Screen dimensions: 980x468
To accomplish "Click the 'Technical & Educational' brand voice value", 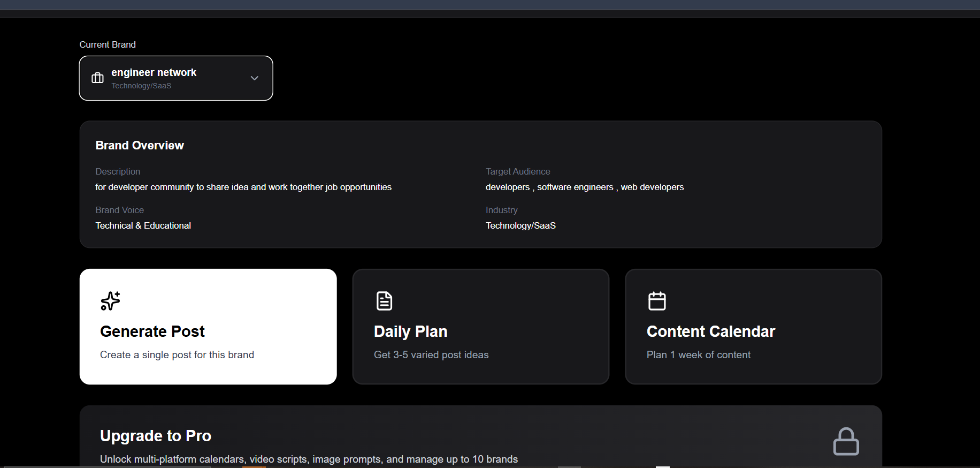I will pyautogui.click(x=143, y=226).
